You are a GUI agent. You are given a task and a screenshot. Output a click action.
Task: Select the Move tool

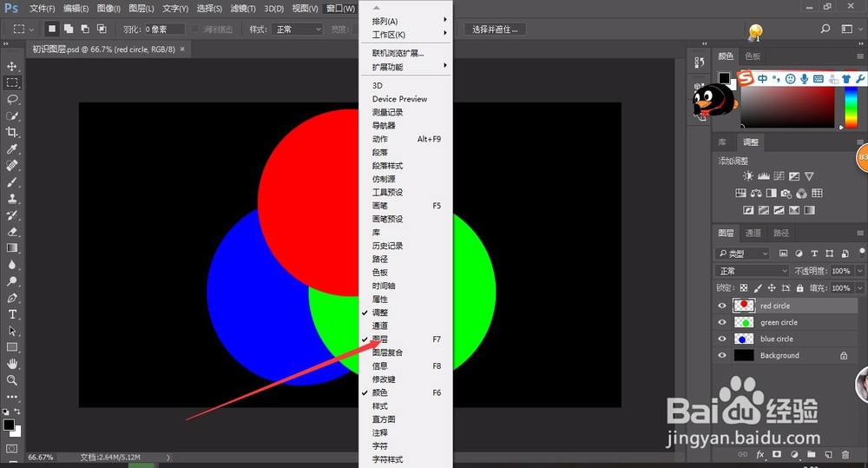pos(11,67)
